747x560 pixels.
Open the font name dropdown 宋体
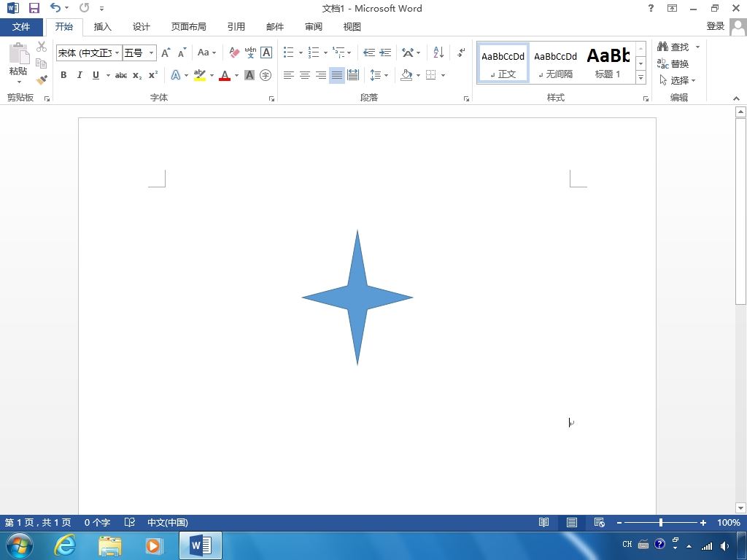tap(117, 52)
